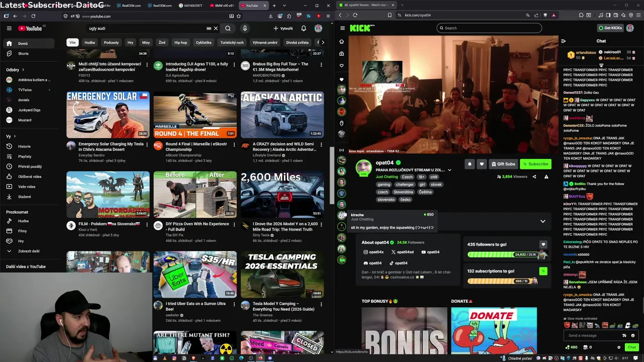
Task: Click the YouTube logo
Action: (x=31, y=28)
